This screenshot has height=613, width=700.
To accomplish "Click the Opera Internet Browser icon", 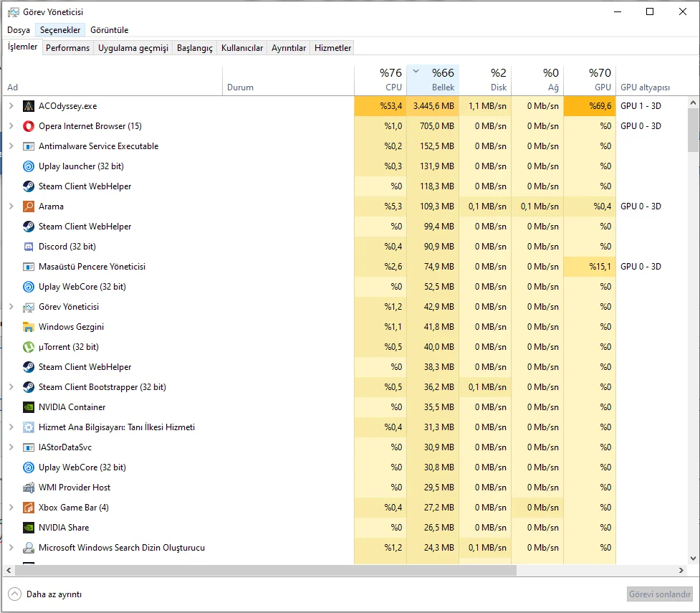I will pos(29,126).
